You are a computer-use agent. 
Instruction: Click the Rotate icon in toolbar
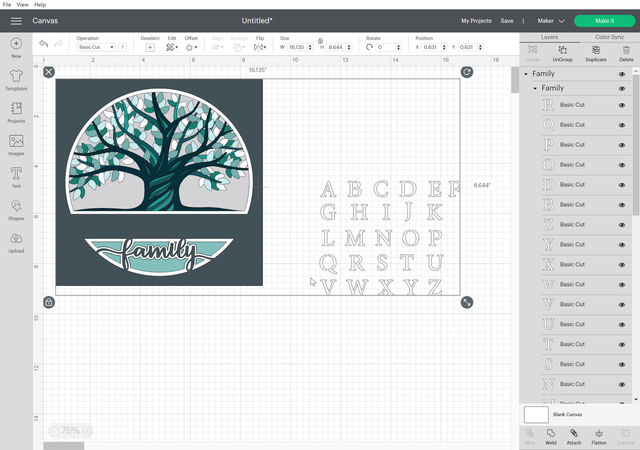[x=369, y=47]
